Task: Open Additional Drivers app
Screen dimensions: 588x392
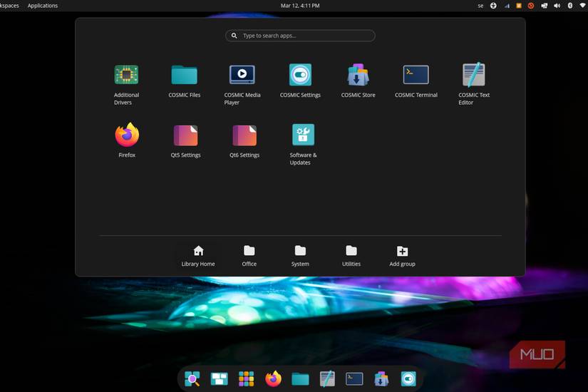Action: (126, 84)
